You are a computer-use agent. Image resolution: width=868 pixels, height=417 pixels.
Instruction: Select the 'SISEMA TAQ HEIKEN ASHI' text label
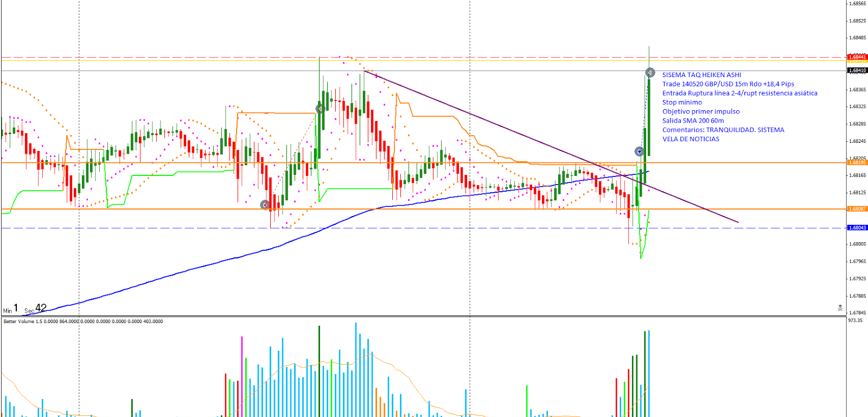(701, 75)
